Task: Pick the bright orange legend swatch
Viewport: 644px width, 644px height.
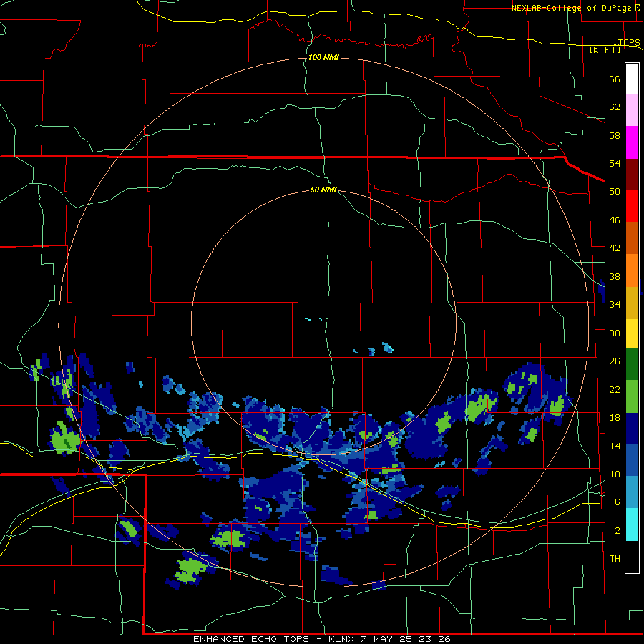Action: pos(632,270)
